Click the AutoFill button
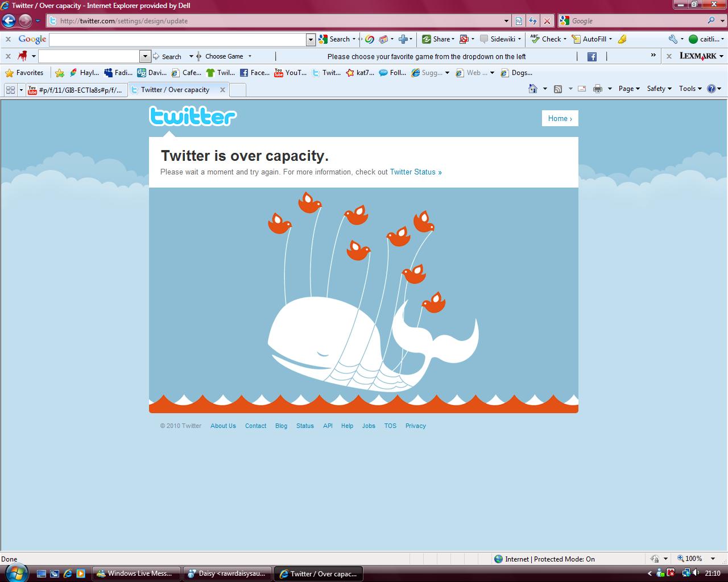This screenshot has width=728, height=582. (x=591, y=39)
